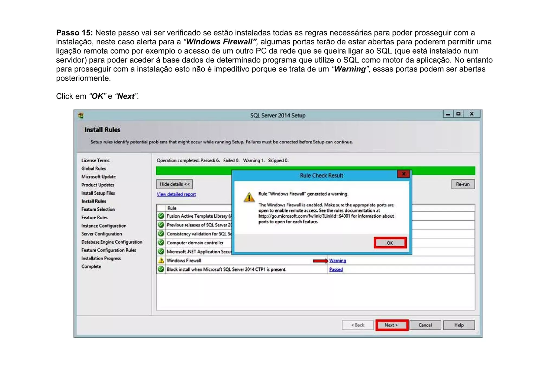Screen dimensions: 555x392
Task: Click the Re-run button
Action: (463, 184)
